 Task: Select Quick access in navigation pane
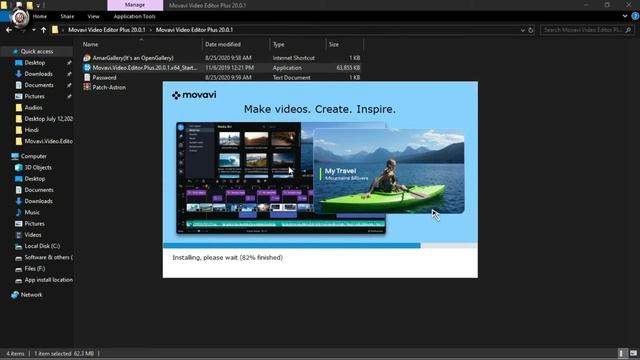coord(37,51)
